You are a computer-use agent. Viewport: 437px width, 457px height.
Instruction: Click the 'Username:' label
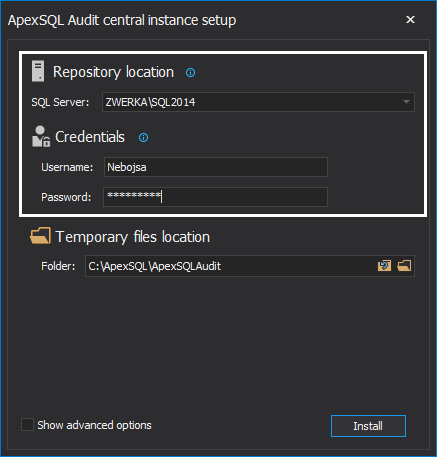coord(67,167)
